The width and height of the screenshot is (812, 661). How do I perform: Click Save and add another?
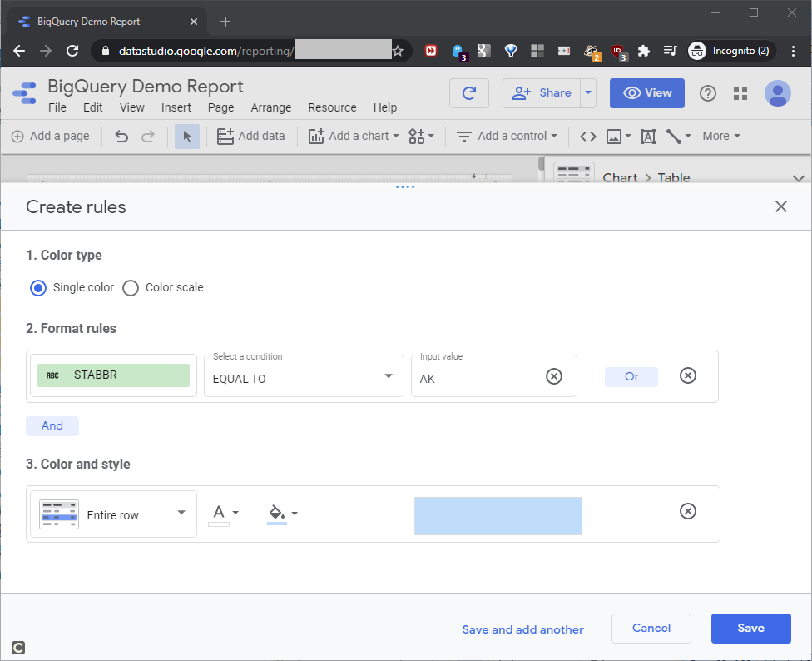coord(522,629)
